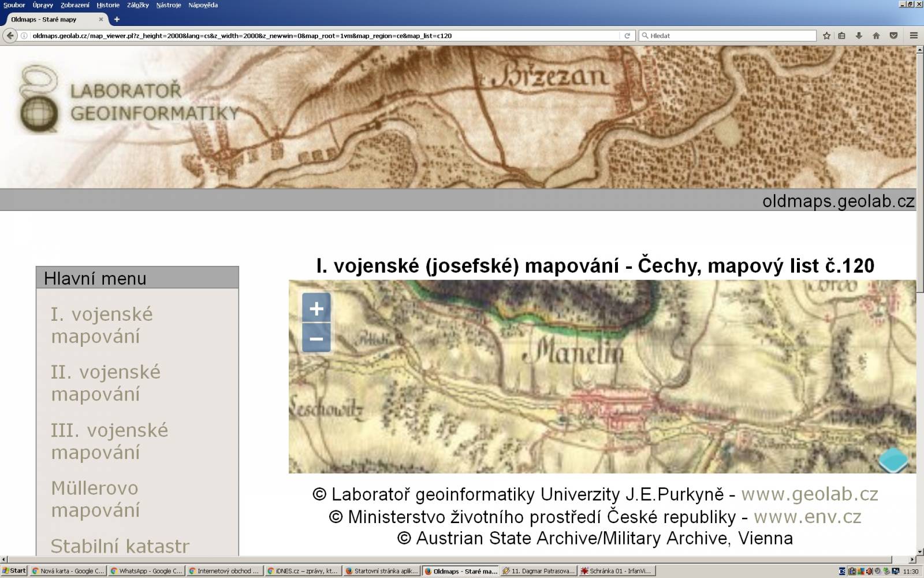Click the vertical scrollbar up arrow

(920, 50)
